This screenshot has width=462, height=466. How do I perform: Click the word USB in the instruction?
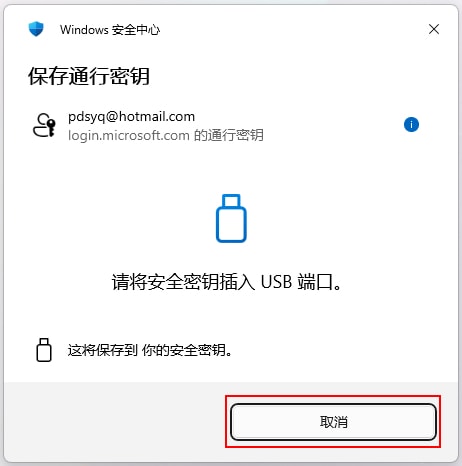click(x=276, y=282)
